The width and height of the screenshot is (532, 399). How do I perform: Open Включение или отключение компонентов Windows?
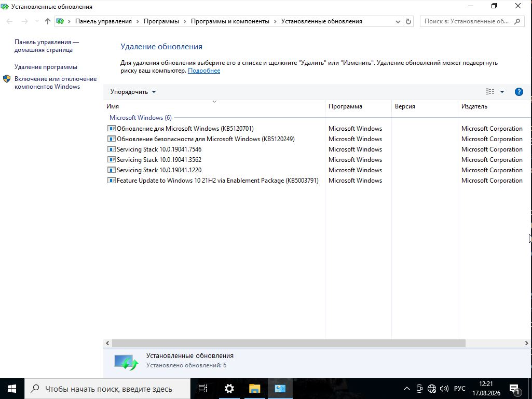coord(56,82)
